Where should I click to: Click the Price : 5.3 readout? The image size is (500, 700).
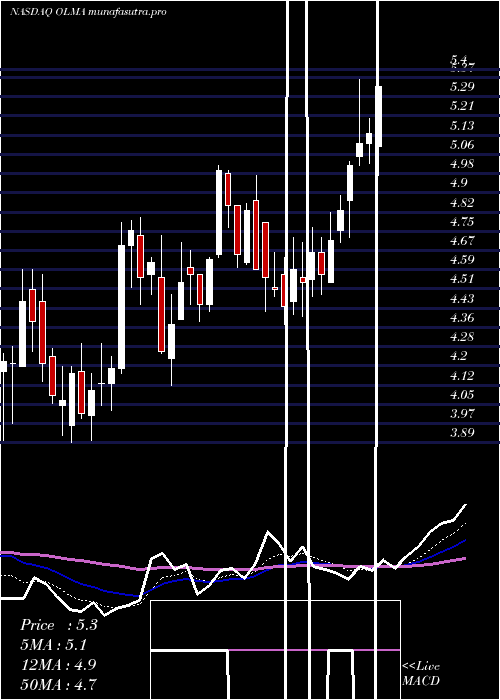point(59,625)
